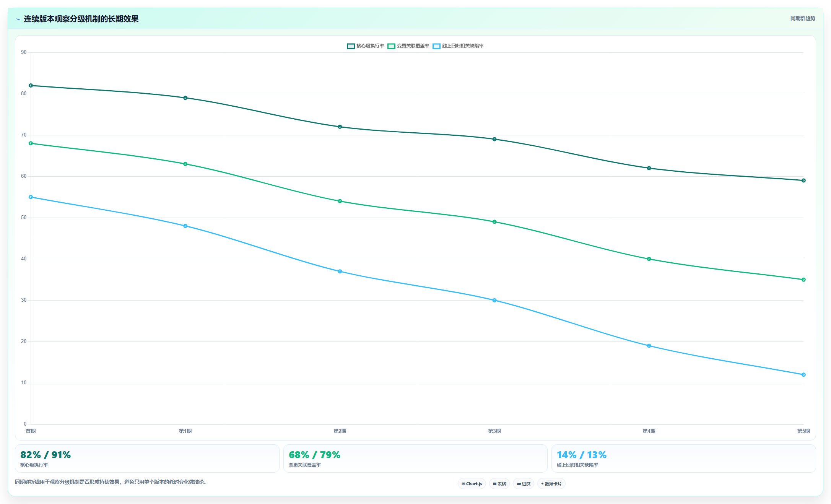Image resolution: width=831 pixels, height=504 pixels.
Task: Select 核心级执行率 data point at 第5期
Action: point(803,180)
